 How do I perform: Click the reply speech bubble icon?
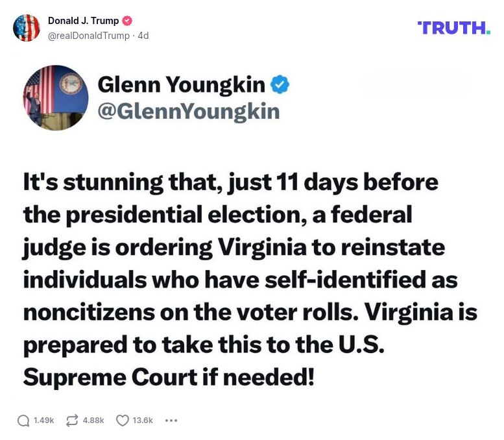point(23,421)
